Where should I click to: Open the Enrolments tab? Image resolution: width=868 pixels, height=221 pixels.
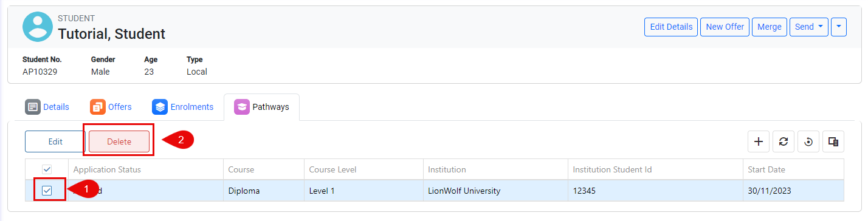(182, 107)
